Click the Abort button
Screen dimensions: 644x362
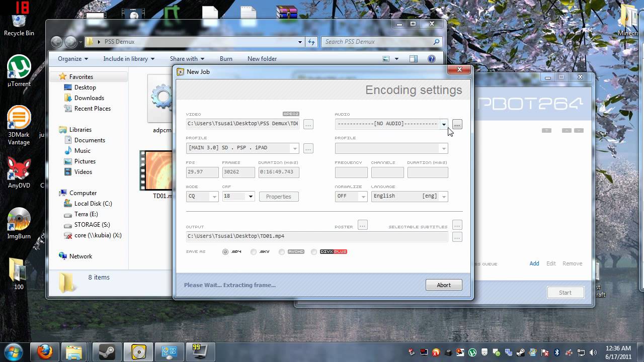[444, 285]
